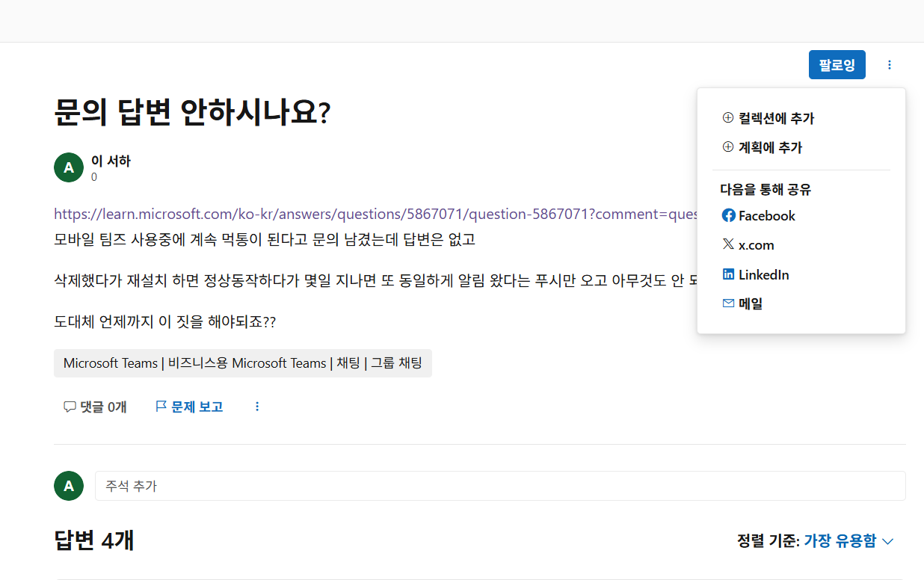Screen dimensions: 924x580
Task: Click the 팔로잉 follow button
Action: pos(837,65)
